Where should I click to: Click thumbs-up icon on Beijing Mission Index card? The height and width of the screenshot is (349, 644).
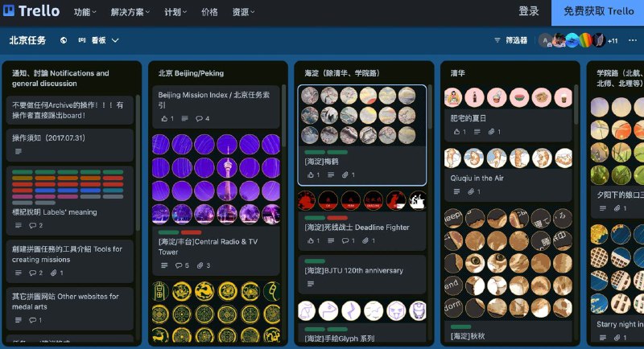pos(164,118)
